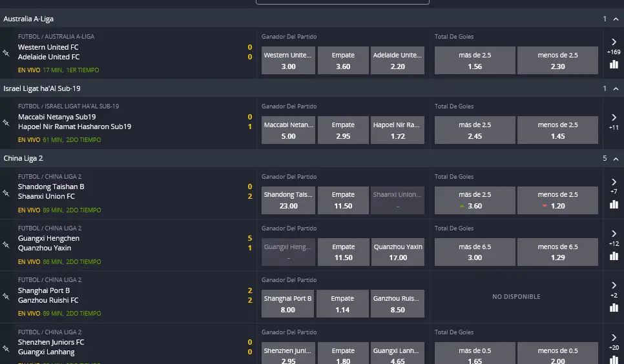This screenshot has width=624, height=364.
Task: Open statistics chart for Western United match
Action: point(614,65)
